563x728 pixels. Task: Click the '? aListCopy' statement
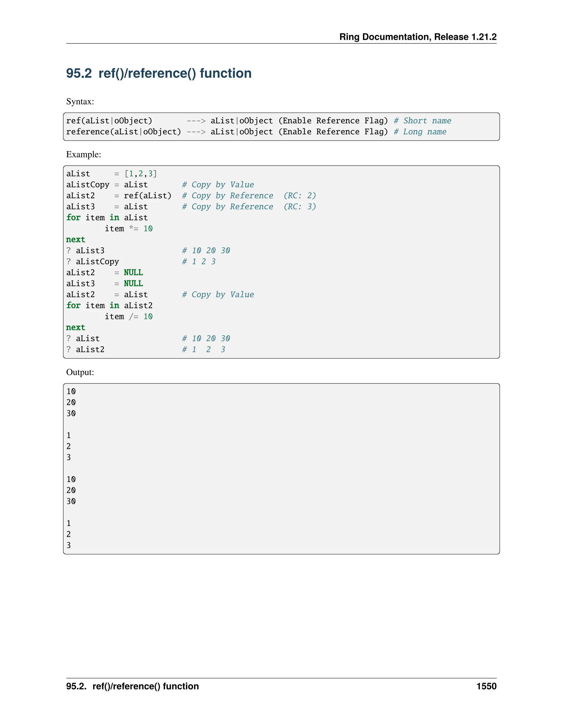click(92, 262)
